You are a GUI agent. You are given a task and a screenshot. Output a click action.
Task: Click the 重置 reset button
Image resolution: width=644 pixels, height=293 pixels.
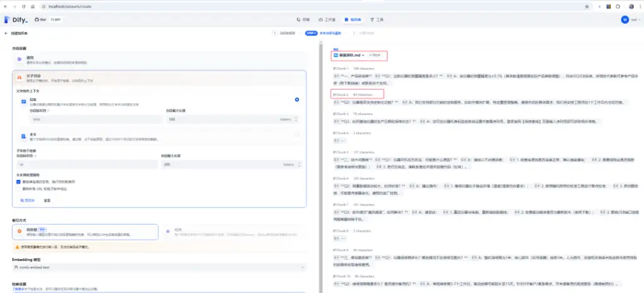(x=47, y=200)
